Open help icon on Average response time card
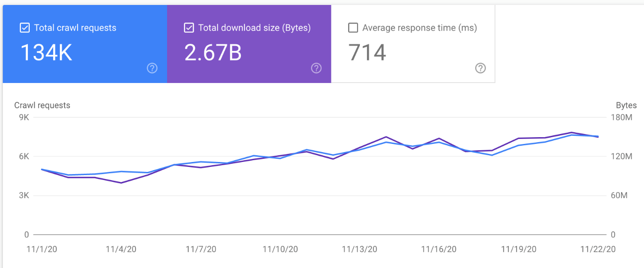This screenshot has height=268, width=644. click(x=481, y=68)
